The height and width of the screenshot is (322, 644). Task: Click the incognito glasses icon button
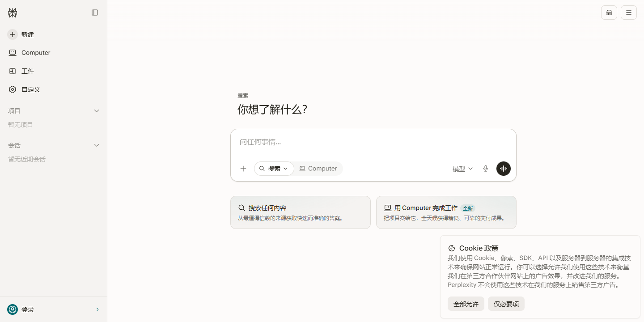(609, 13)
